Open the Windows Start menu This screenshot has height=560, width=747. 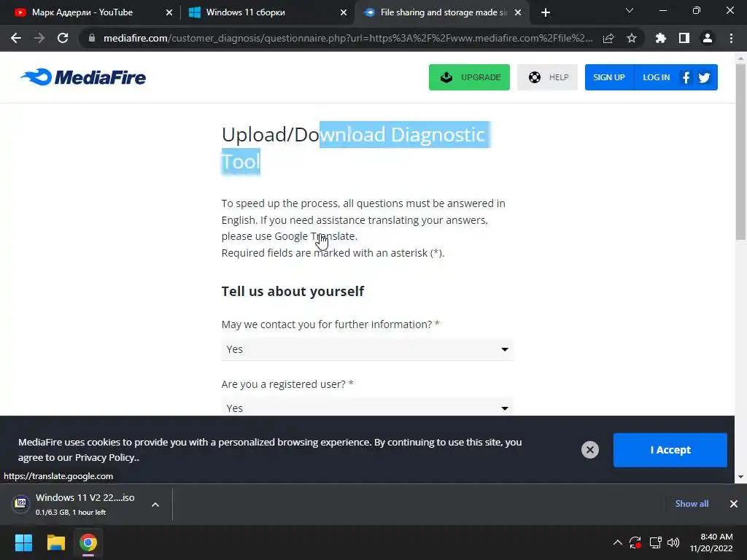click(x=23, y=542)
